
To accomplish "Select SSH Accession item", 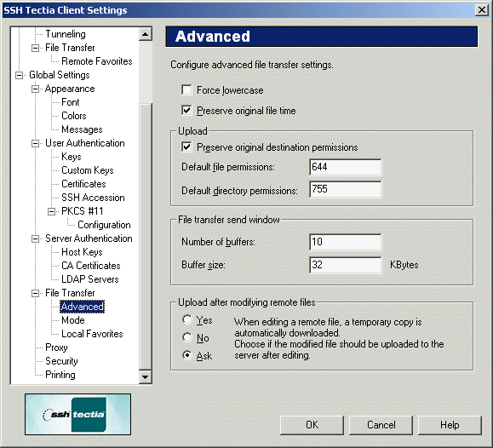I will 93,198.
